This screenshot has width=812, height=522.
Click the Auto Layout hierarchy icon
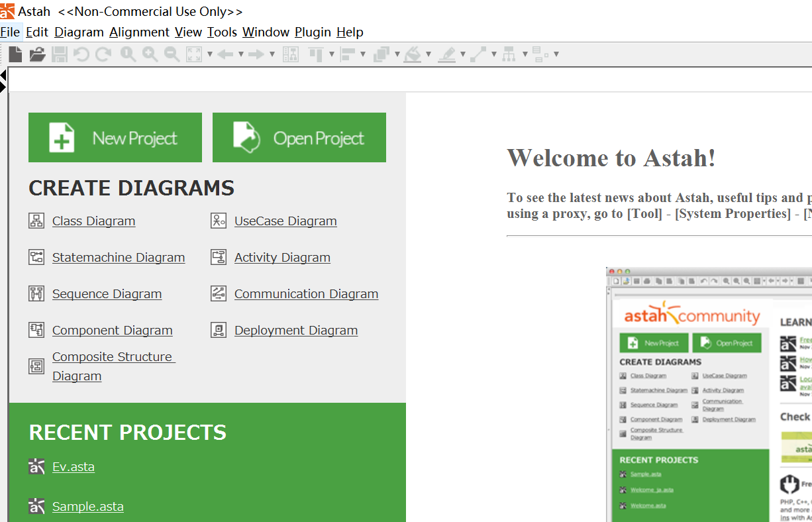click(x=509, y=54)
